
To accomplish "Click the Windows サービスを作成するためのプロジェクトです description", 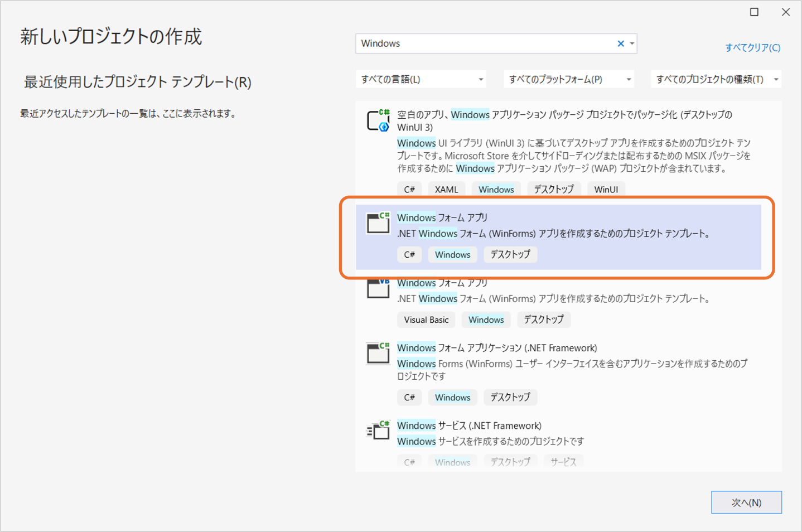I will click(490, 442).
